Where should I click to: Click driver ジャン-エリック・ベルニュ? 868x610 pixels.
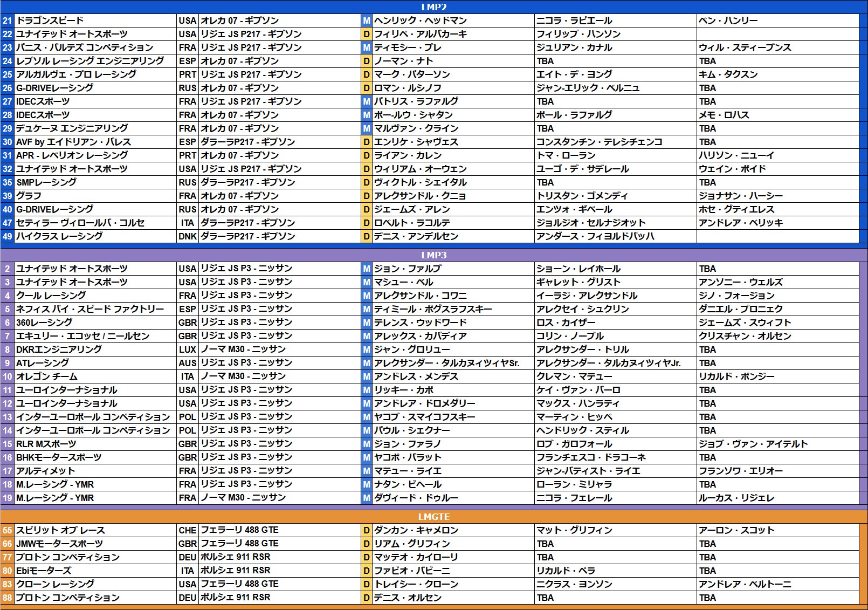[x=588, y=88]
